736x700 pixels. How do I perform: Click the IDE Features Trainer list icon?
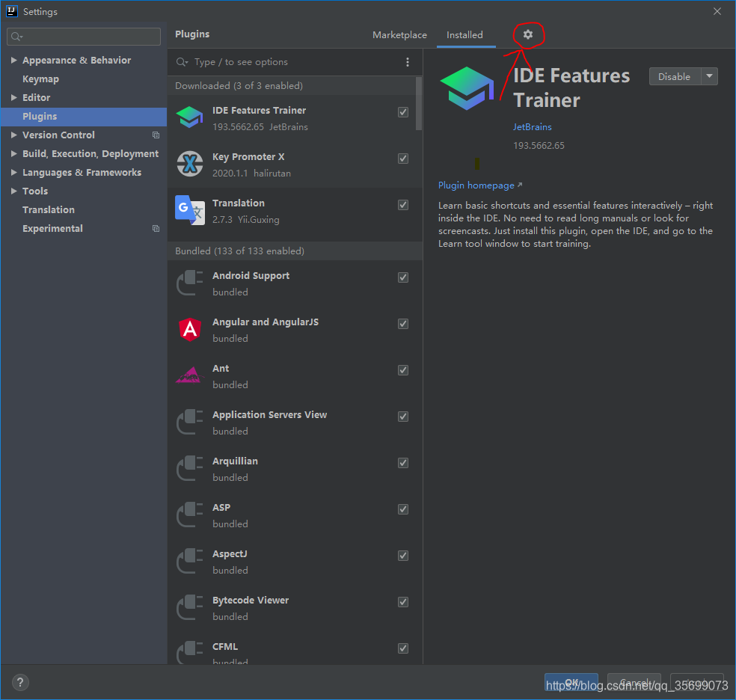click(190, 117)
